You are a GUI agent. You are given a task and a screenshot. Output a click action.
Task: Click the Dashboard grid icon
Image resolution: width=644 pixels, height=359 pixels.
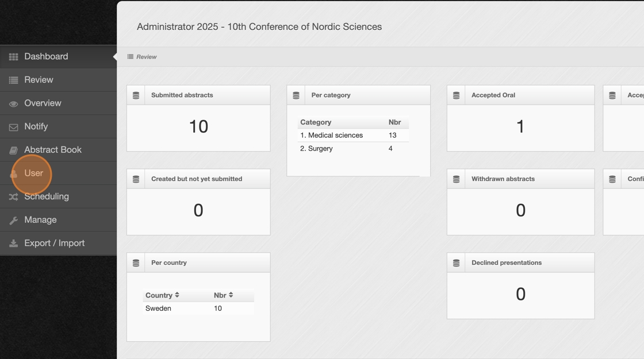coord(13,57)
